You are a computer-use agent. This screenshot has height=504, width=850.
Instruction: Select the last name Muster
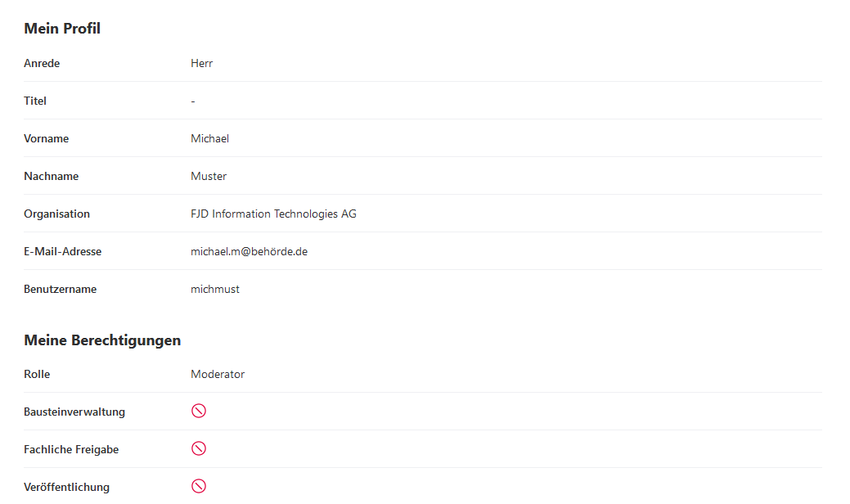pos(209,177)
